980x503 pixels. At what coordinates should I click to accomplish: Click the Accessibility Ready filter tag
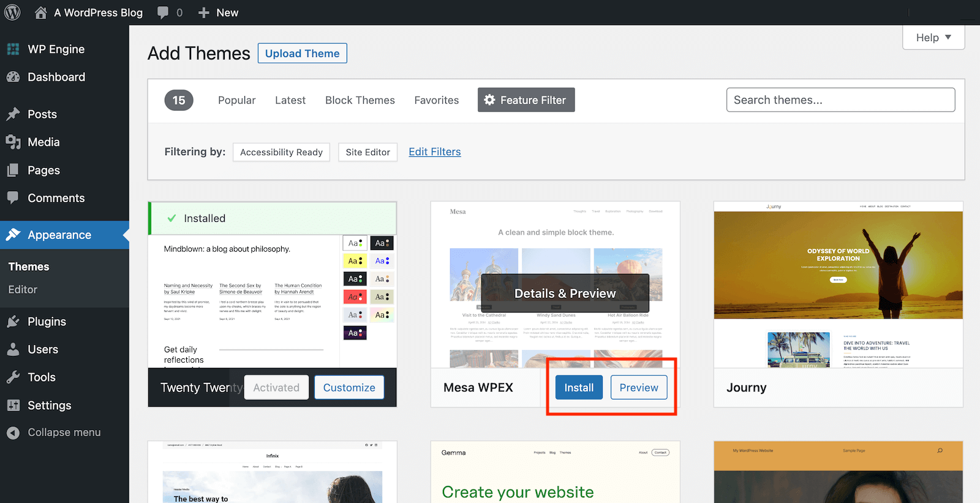tap(281, 152)
